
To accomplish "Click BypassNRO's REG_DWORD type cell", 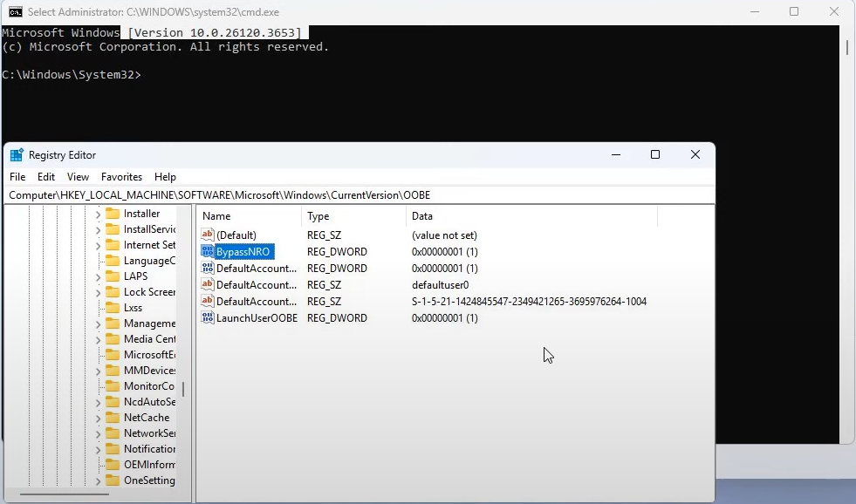I will [337, 251].
